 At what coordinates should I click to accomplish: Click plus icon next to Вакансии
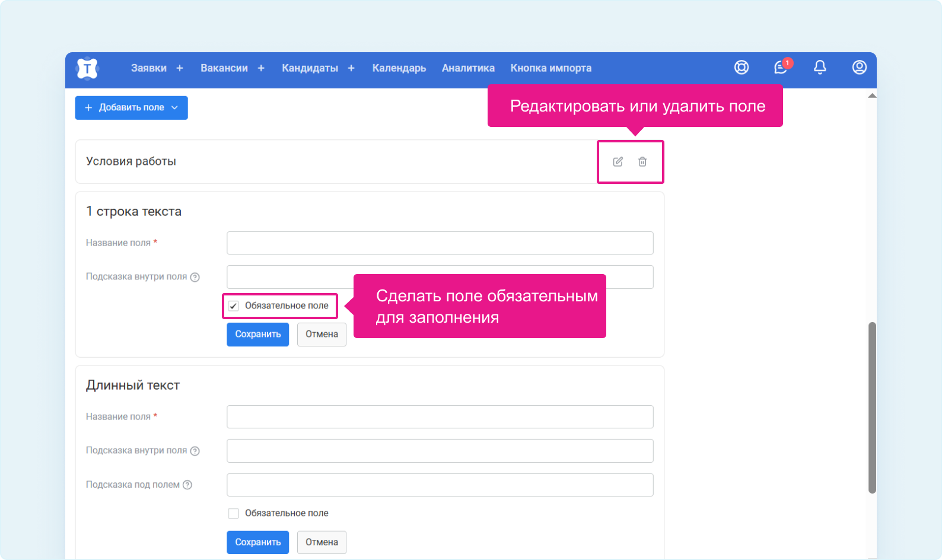(261, 68)
